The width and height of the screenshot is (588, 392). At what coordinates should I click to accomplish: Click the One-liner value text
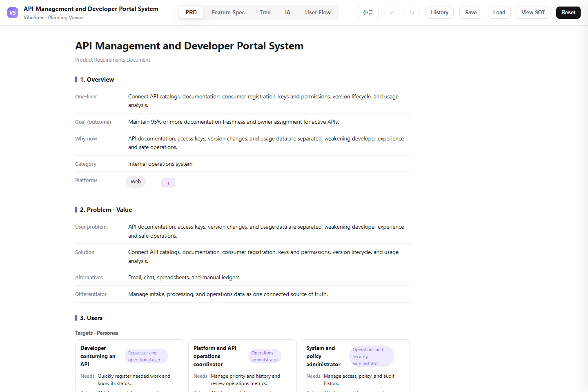[x=263, y=101]
